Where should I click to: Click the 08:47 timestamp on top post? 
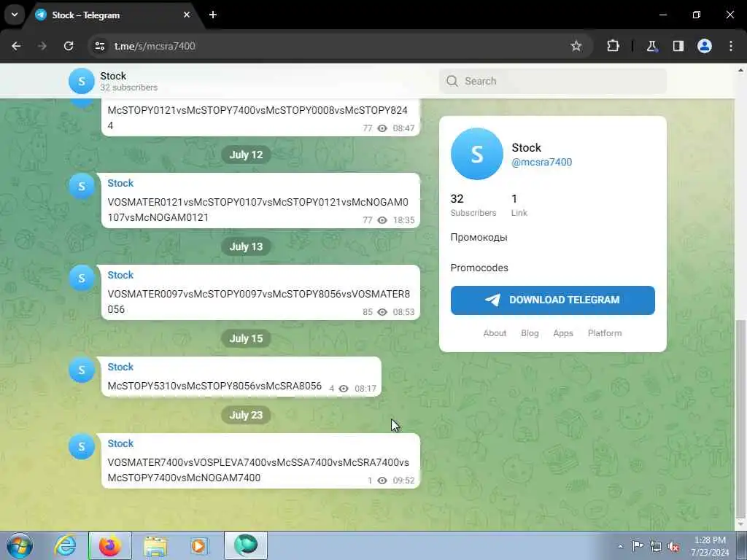[x=403, y=128]
